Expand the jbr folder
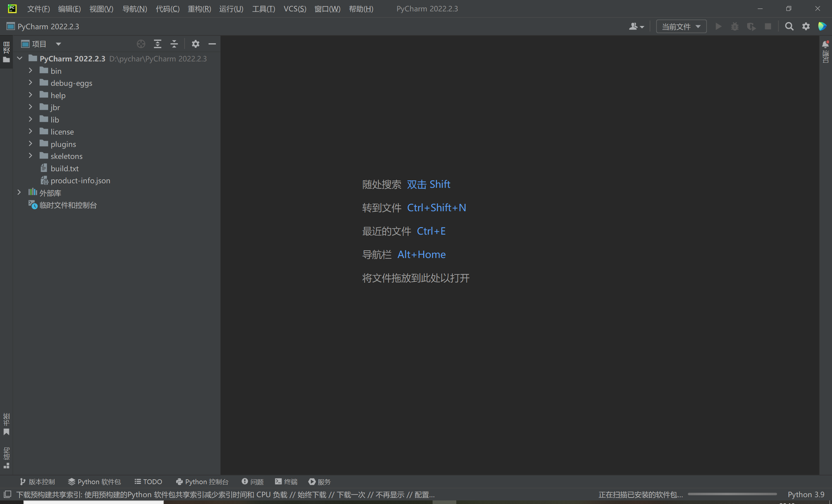Screen dimensions: 832x504 point(31,107)
